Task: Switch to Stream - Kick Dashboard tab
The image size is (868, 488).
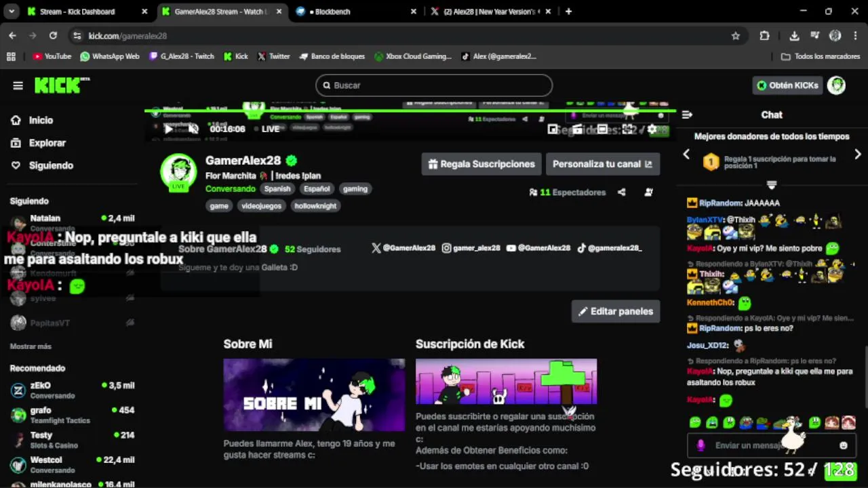Action: click(87, 12)
